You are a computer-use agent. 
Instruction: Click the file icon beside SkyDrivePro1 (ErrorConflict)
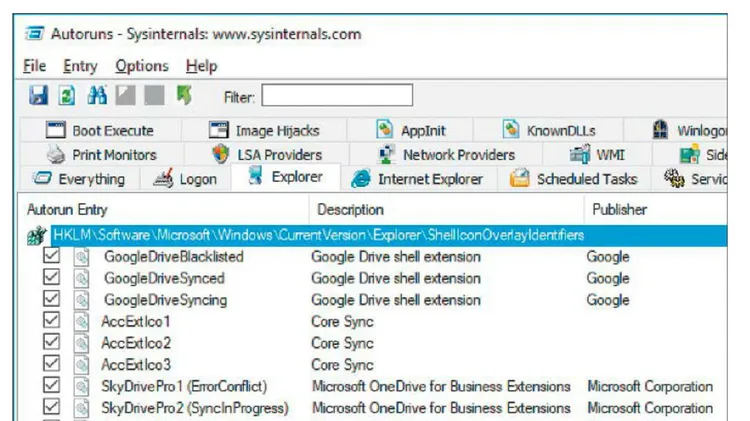(81, 386)
